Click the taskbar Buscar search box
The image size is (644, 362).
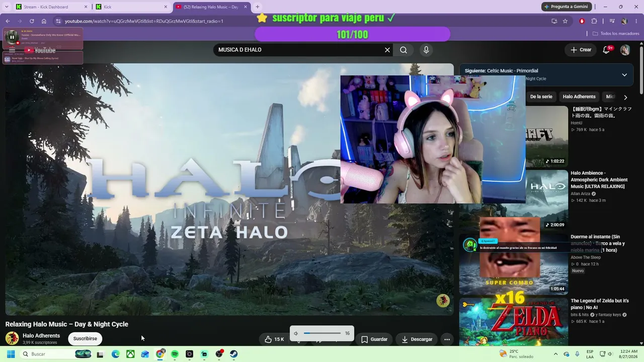coord(57,354)
